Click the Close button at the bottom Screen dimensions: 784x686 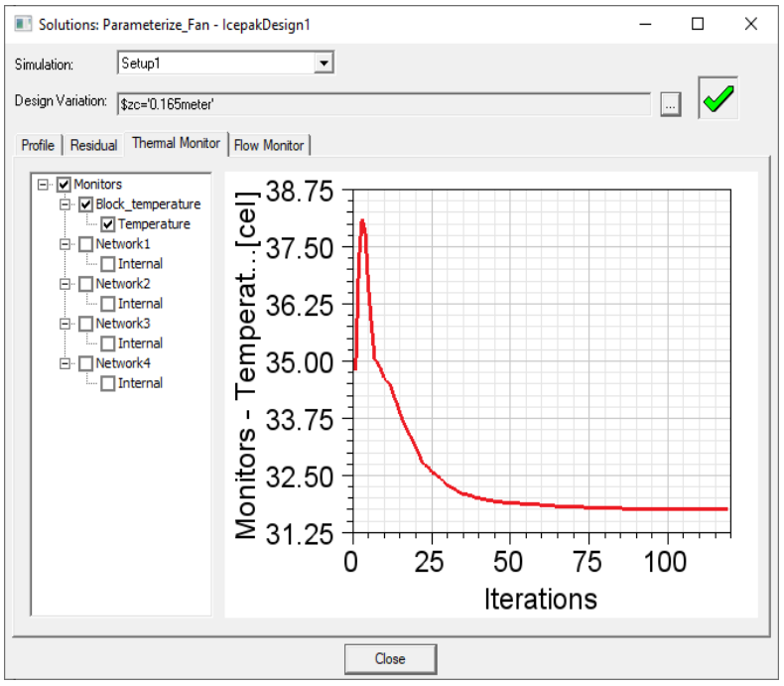click(390, 658)
